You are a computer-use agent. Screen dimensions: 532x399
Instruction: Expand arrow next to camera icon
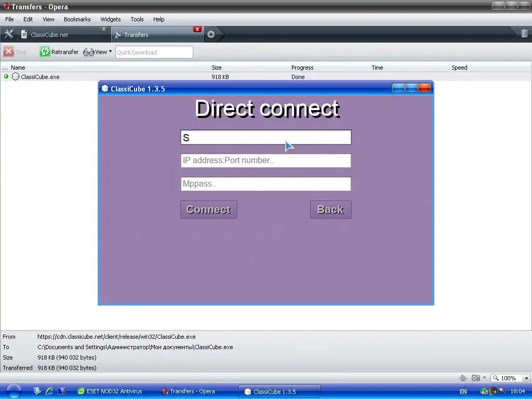484,378
